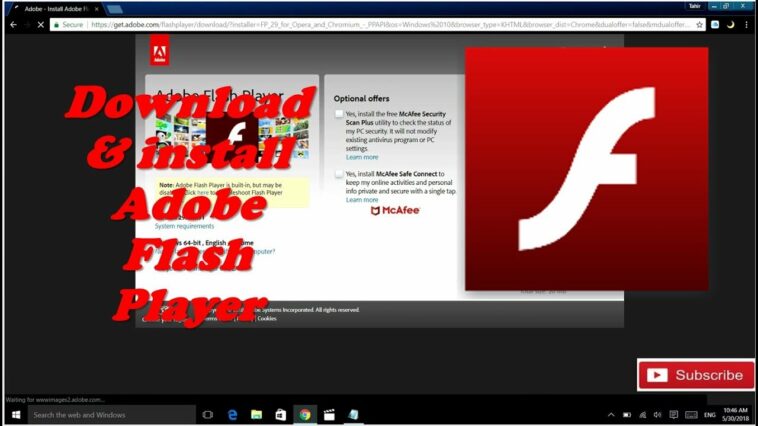Screen dimensions: 758x426
Task: Check the McAfee Security Scan Plus offer
Action: coord(339,114)
